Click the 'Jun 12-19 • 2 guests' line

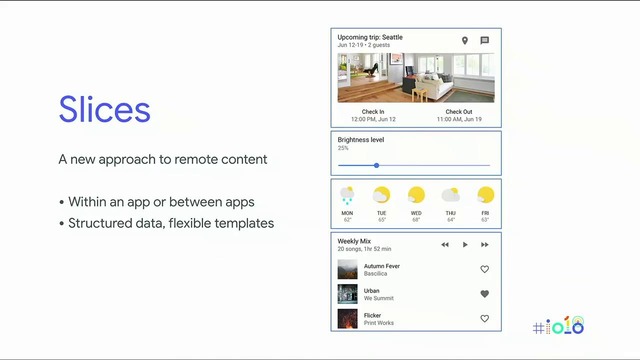(x=364, y=45)
